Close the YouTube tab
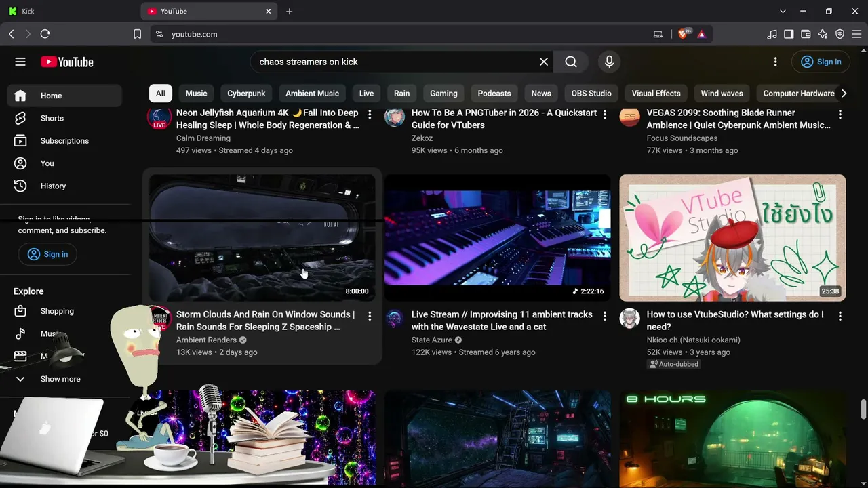This screenshot has height=488, width=868. tap(269, 12)
